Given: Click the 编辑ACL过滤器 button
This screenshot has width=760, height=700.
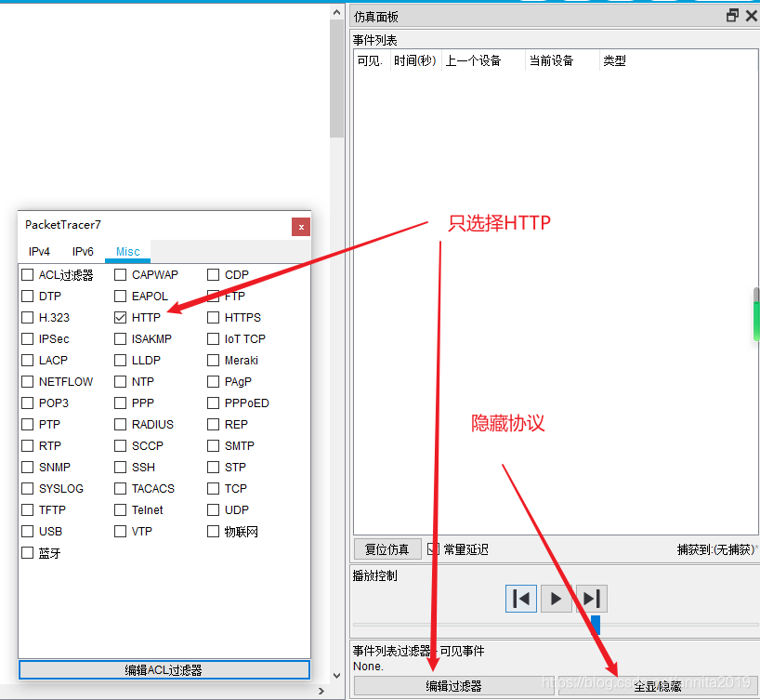Looking at the screenshot, I should [x=164, y=670].
